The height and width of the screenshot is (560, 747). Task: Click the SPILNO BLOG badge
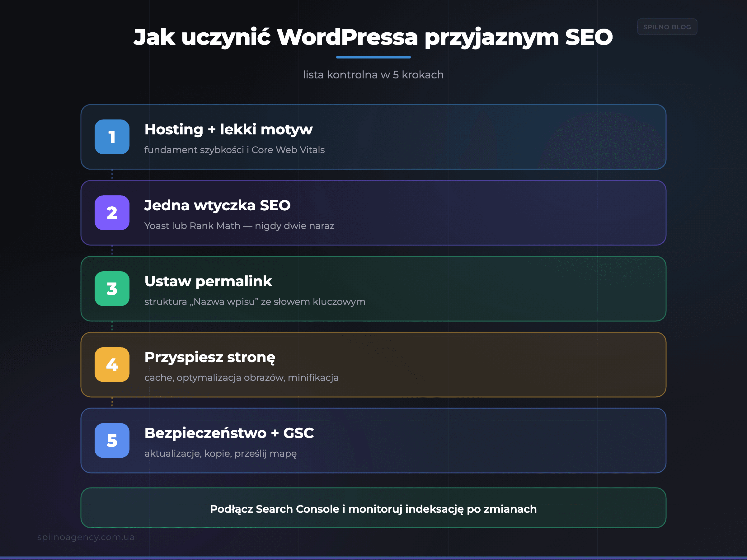[667, 27]
